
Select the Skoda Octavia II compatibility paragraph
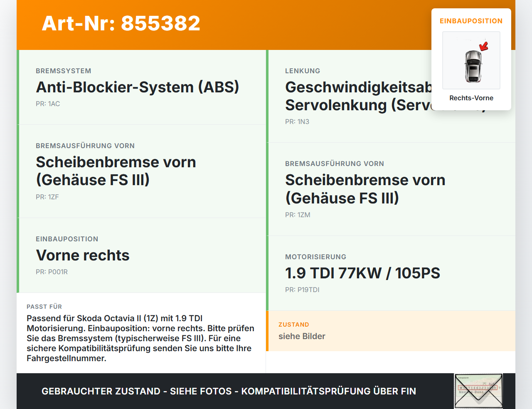pos(140,338)
